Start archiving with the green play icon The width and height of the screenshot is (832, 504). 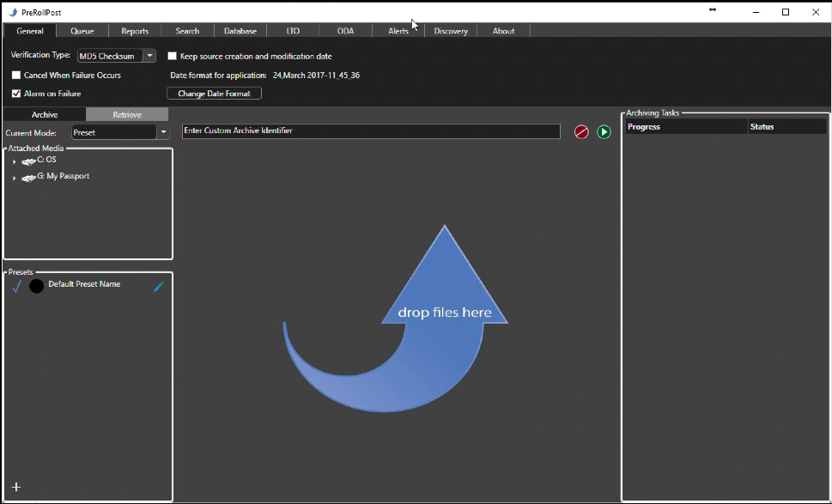click(x=604, y=132)
